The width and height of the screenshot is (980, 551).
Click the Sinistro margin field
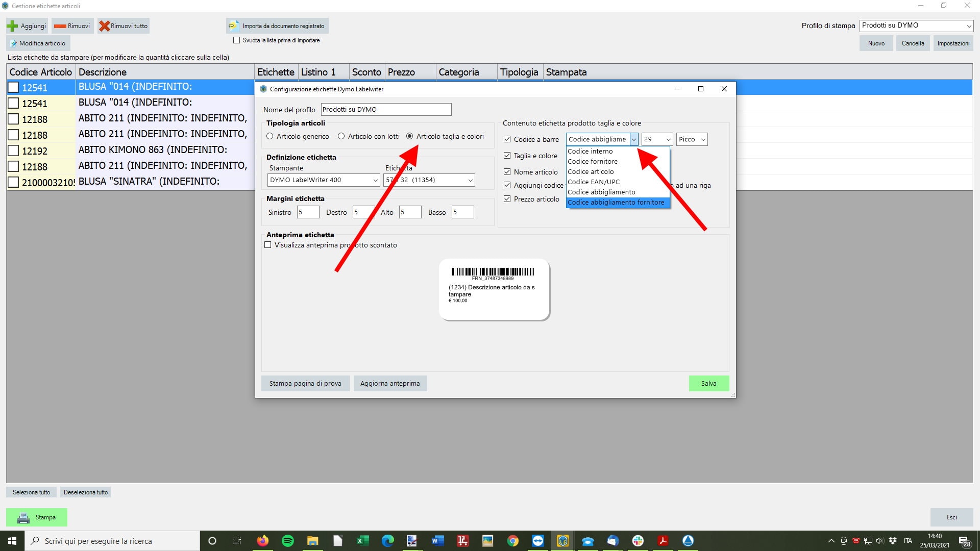[308, 212]
